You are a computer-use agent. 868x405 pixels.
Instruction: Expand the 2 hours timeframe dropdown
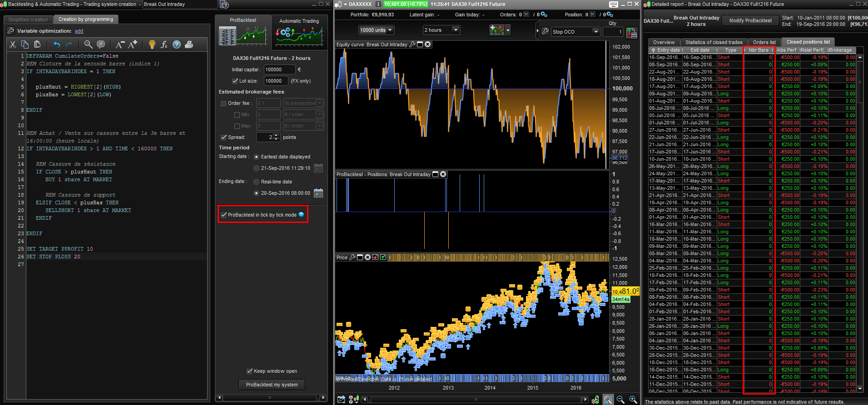441,30
